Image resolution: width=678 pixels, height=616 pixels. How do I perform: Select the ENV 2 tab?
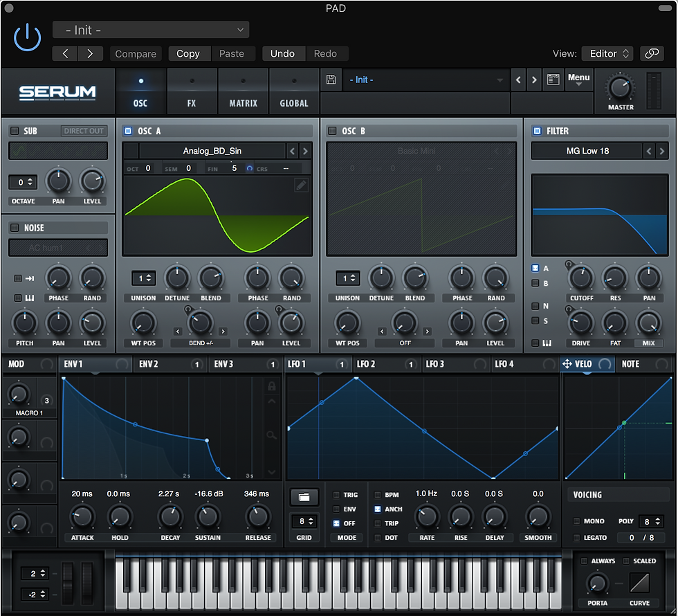pyautogui.click(x=170, y=364)
